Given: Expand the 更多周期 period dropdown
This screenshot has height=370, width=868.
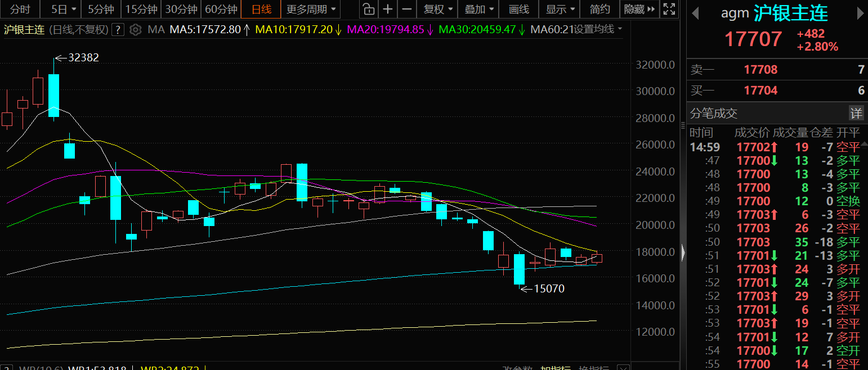Looking at the screenshot, I should 311,9.
